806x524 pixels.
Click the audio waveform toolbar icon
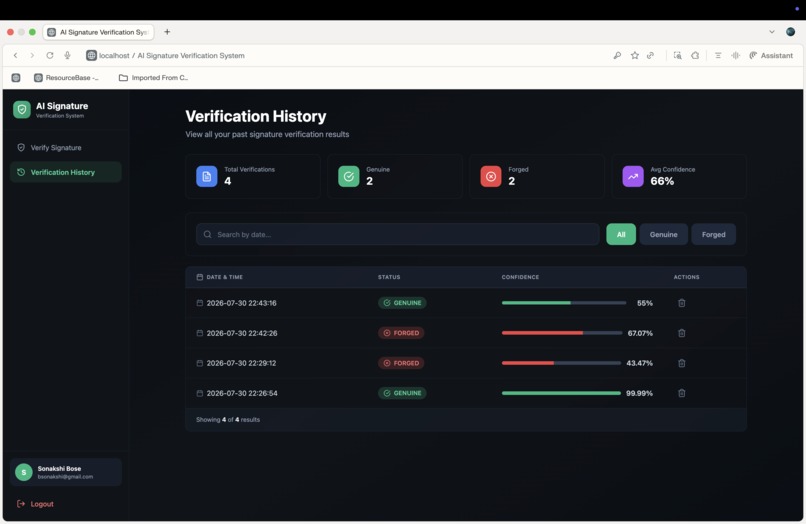coord(736,55)
